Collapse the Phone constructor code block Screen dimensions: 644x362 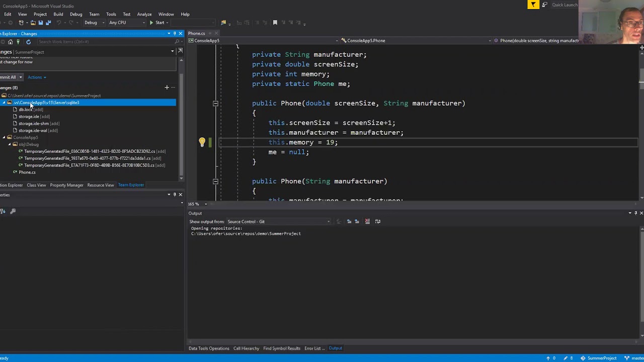pyautogui.click(x=215, y=104)
